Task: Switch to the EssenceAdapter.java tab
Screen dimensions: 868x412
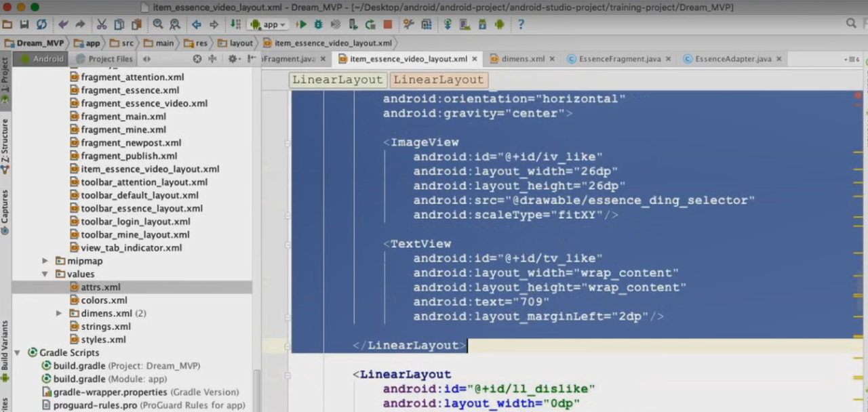Action: pos(733,59)
